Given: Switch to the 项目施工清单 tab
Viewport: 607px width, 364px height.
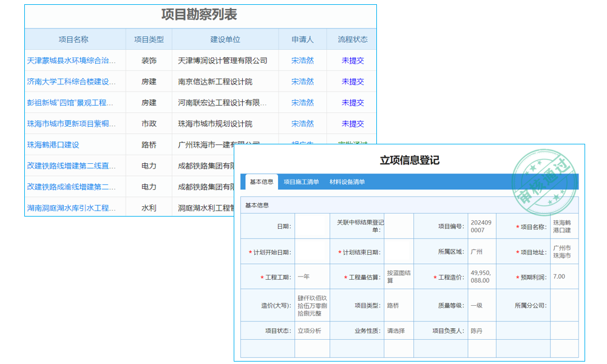Looking at the screenshot, I should coord(303,181).
